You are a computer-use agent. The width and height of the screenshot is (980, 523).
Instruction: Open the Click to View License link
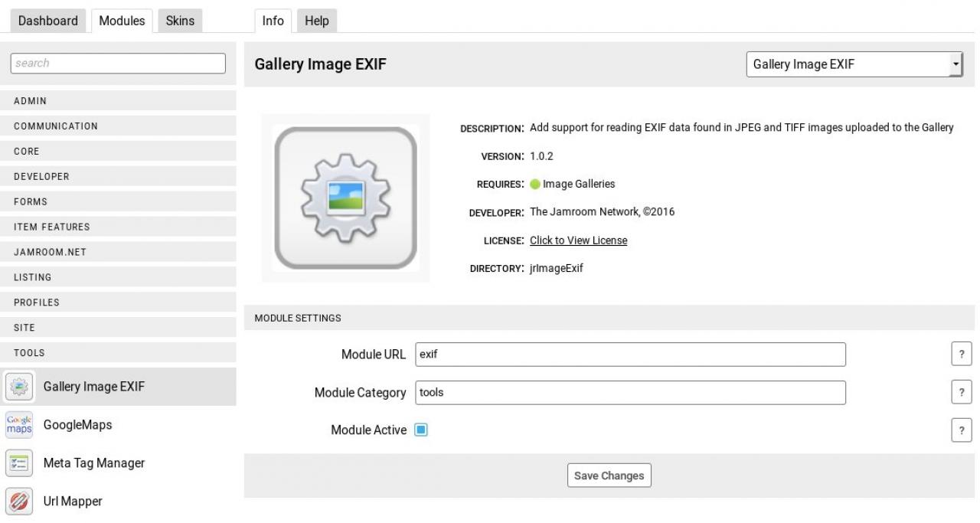pyautogui.click(x=578, y=240)
